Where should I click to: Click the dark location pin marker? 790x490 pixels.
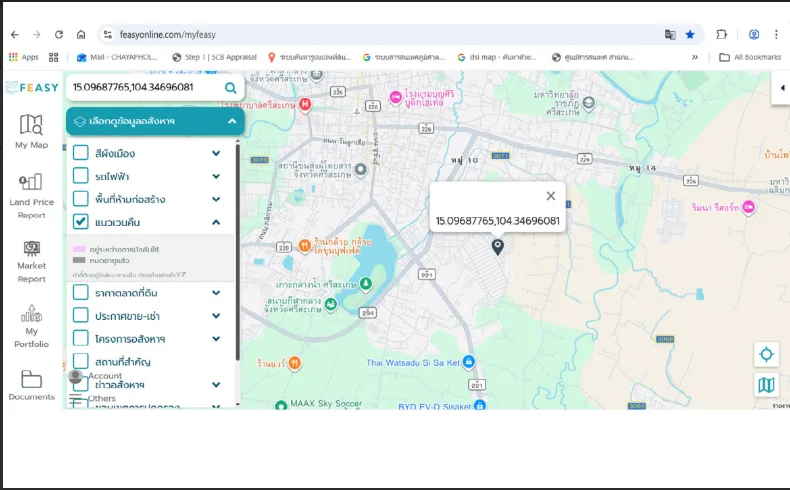497,247
